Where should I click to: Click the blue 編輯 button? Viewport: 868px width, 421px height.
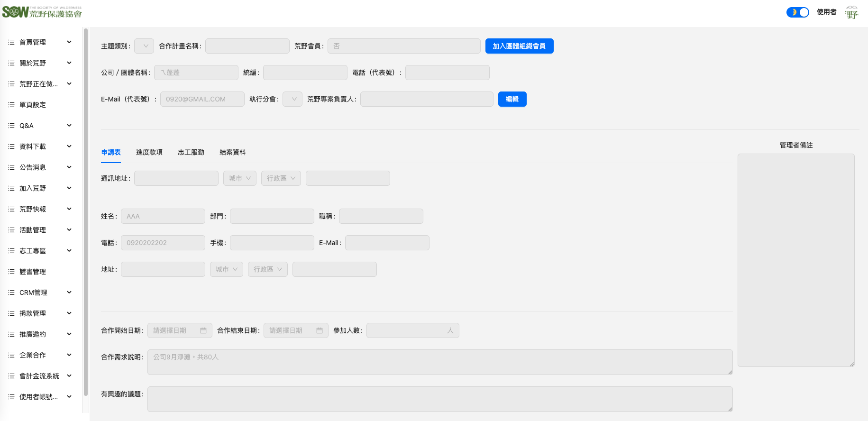pyautogui.click(x=512, y=99)
